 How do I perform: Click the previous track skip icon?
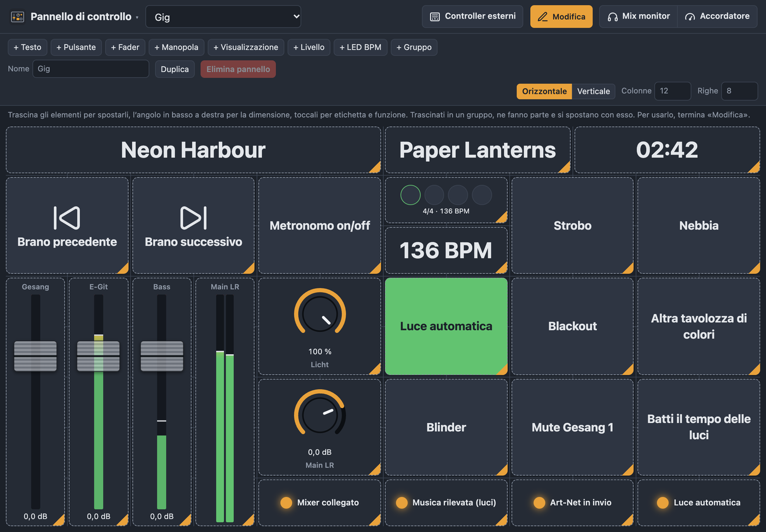(x=67, y=218)
